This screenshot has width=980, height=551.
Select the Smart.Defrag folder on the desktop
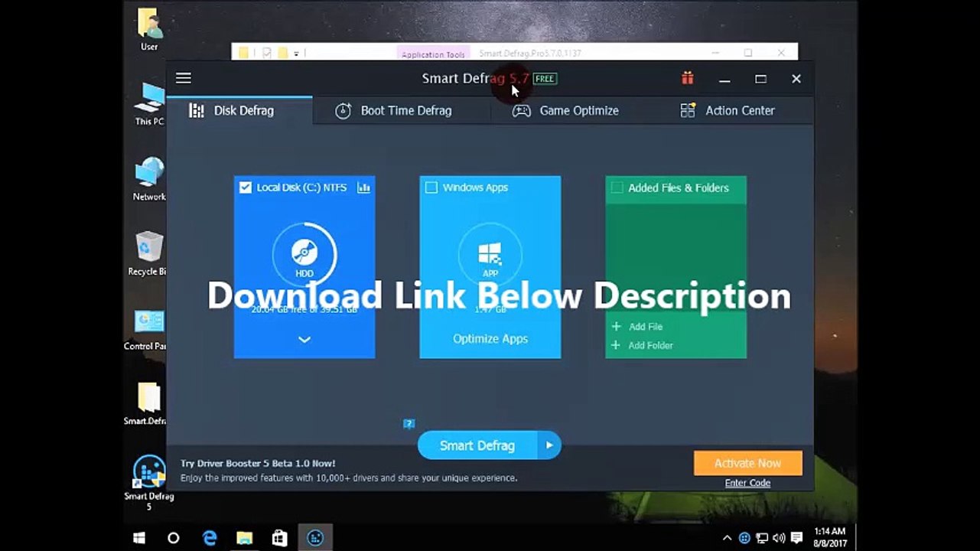click(146, 404)
